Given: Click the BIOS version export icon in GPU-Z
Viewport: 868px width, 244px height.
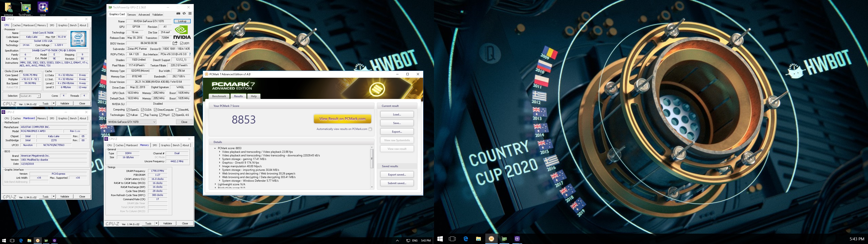Looking at the screenshot, I should pos(175,43).
